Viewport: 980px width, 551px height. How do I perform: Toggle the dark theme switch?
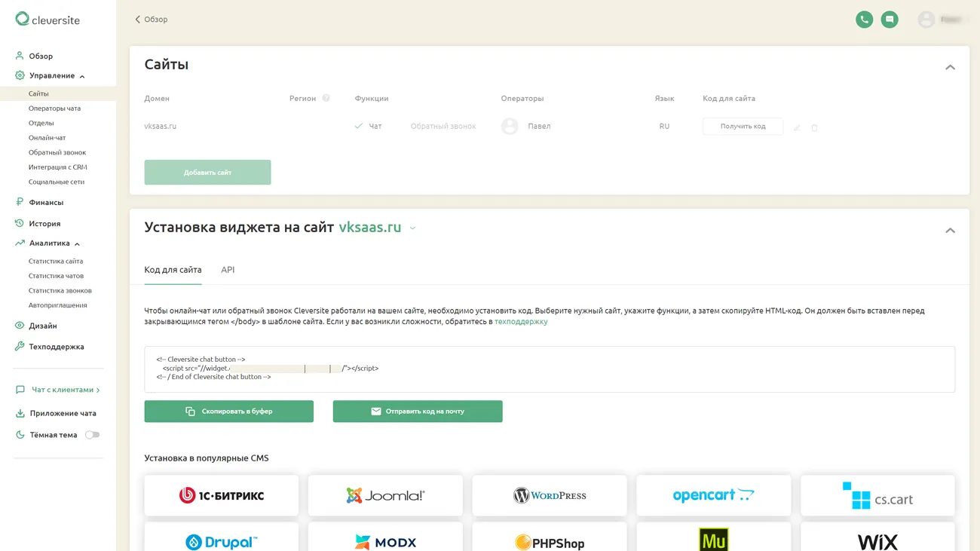92,435
